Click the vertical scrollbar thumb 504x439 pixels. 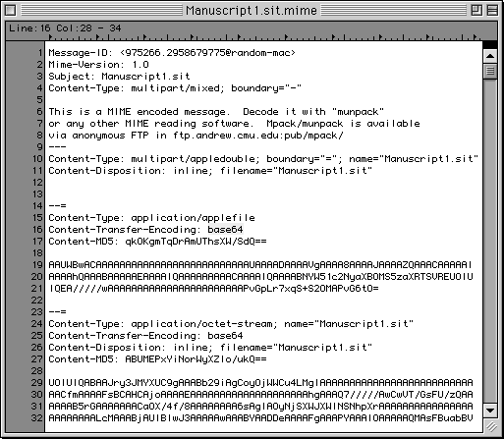point(490,71)
